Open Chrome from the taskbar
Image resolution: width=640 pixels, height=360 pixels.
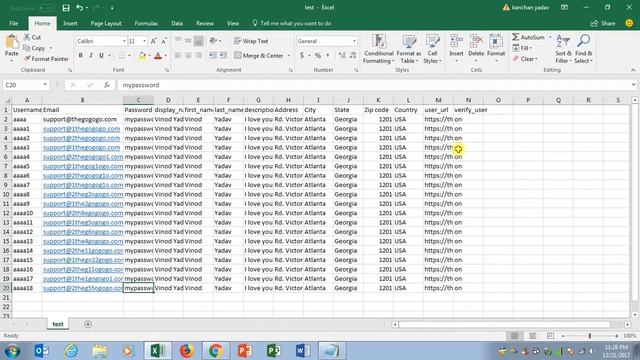click(215, 351)
